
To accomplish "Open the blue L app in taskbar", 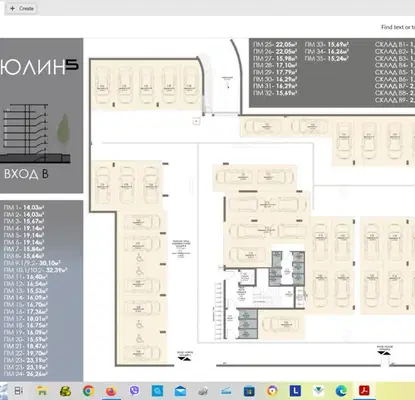I will pyautogui.click(x=295, y=391).
